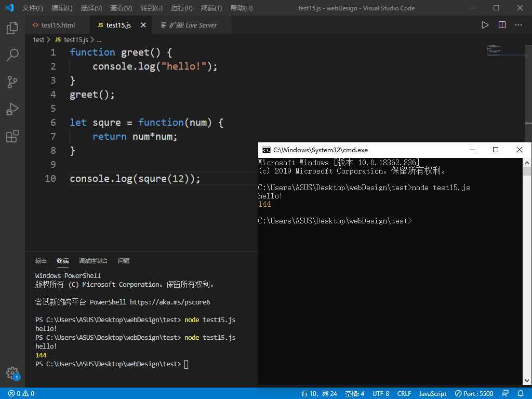This screenshot has width=532, height=399.
Task: Switch to the 扩展 Live Server tab
Action: (x=192, y=25)
